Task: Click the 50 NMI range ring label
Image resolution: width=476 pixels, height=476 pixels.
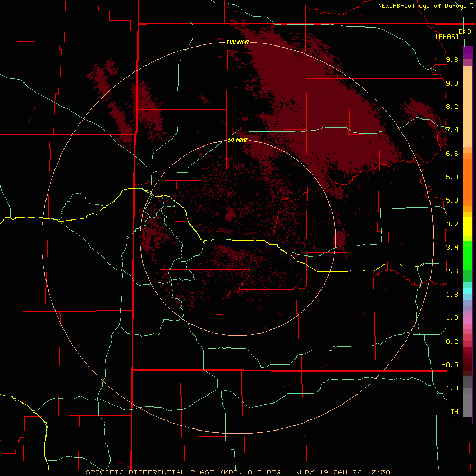Action: point(237,140)
